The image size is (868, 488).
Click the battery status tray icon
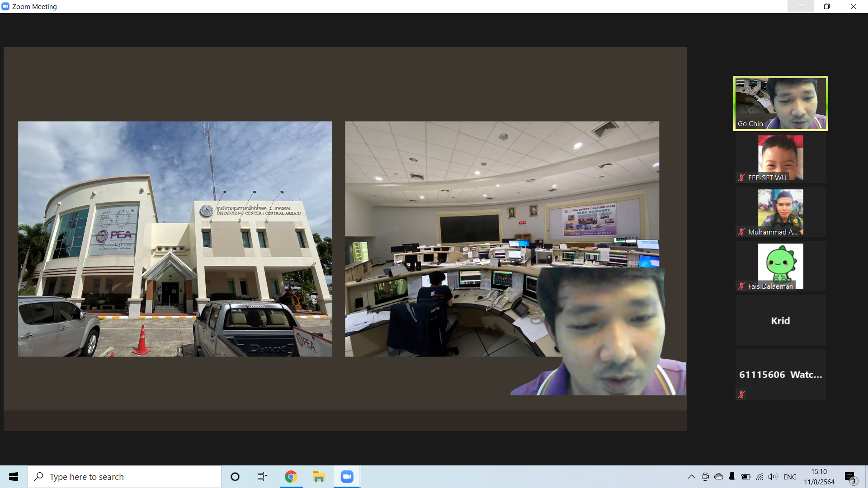coord(746,477)
